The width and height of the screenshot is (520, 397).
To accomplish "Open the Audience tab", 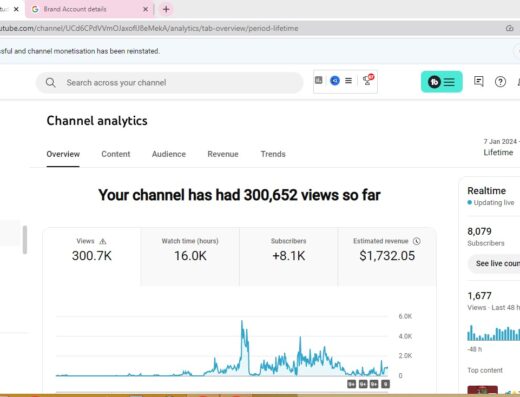I will click(x=169, y=154).
